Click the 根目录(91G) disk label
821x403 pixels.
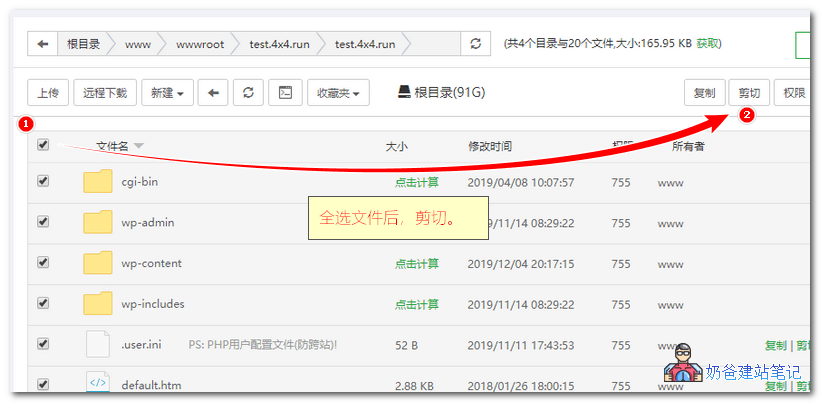(x=449, y=93)
